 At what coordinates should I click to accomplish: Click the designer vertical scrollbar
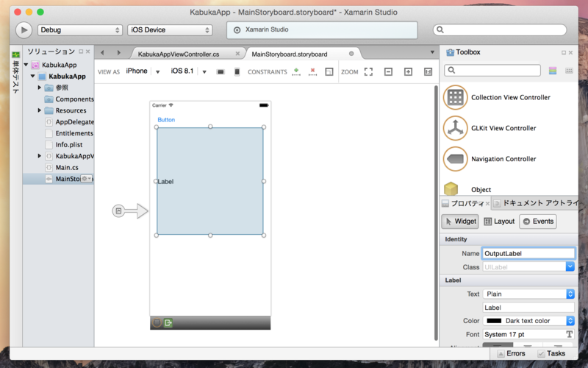point(436,213)
